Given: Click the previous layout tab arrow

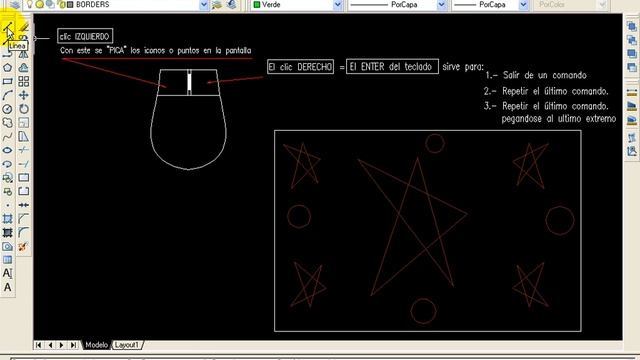Looking at the screenshot, I should tap(50, 345).
